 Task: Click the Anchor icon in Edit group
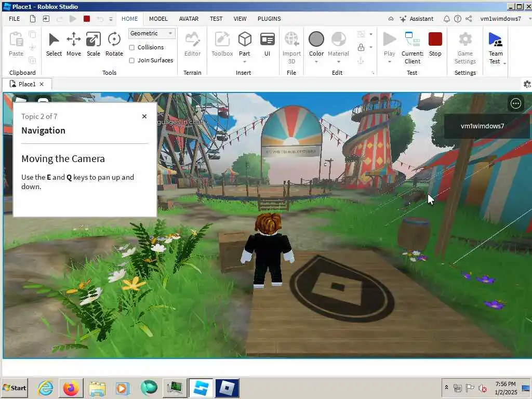click(361, 60)
